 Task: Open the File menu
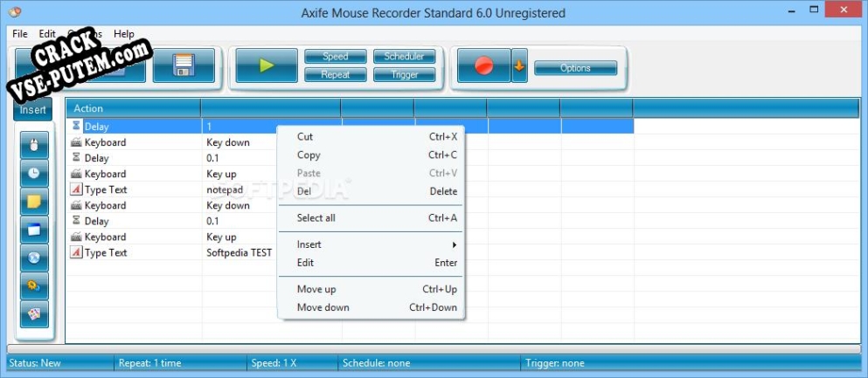(20, 34)
